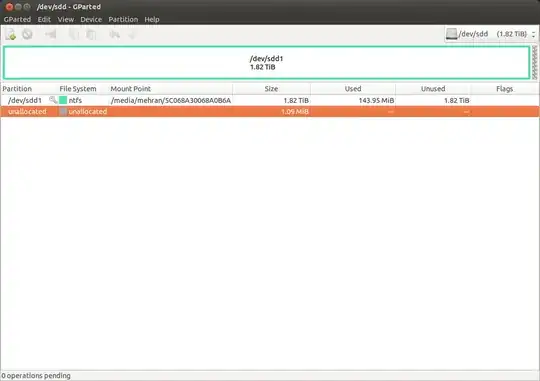Maximize the GParted window
Viewport: 540px width, 381px height.
pyautogui.click(x=27, y=7)
